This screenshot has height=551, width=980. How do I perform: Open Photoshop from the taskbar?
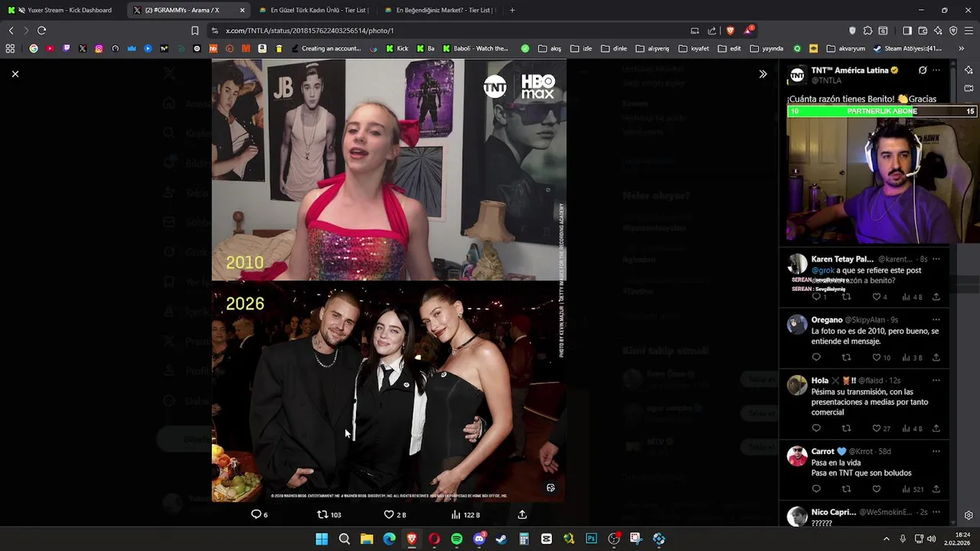point(591,539)
